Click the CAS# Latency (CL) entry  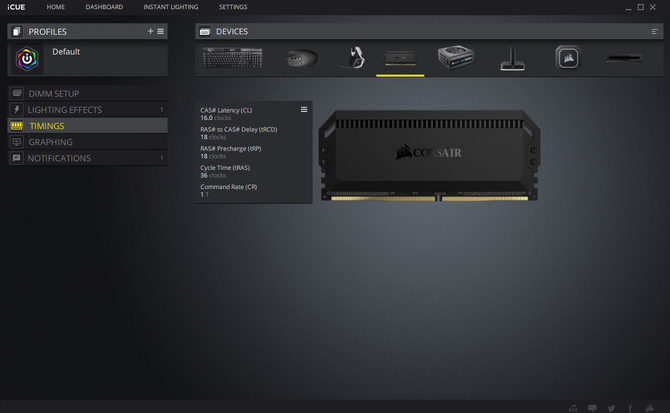226,114
